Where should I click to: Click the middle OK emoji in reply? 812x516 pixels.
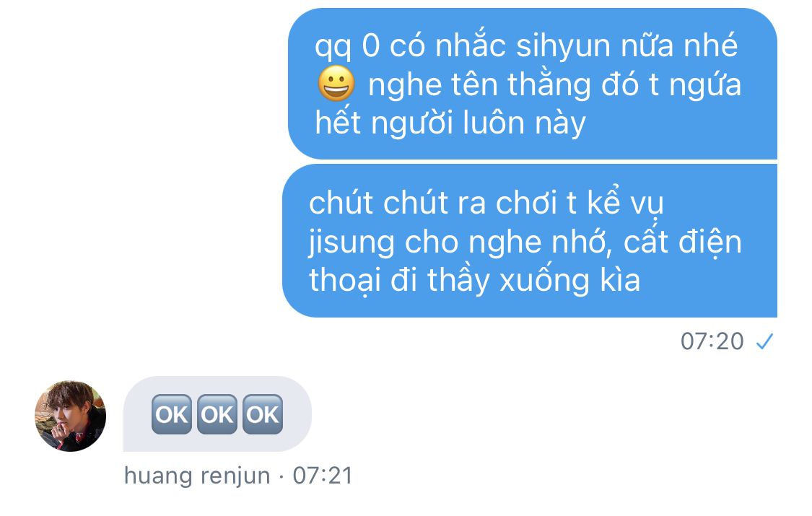pyautogui.click(x=217, y=414)
